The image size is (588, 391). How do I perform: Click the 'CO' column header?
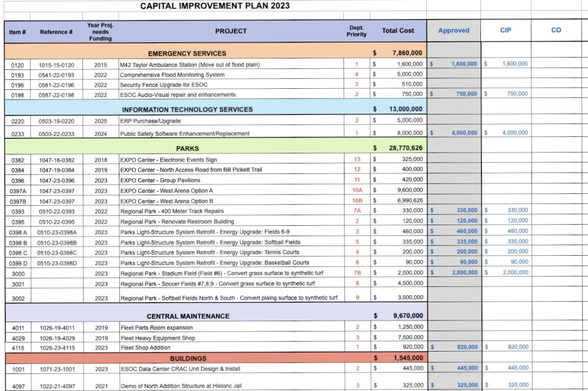coord(556,30)
